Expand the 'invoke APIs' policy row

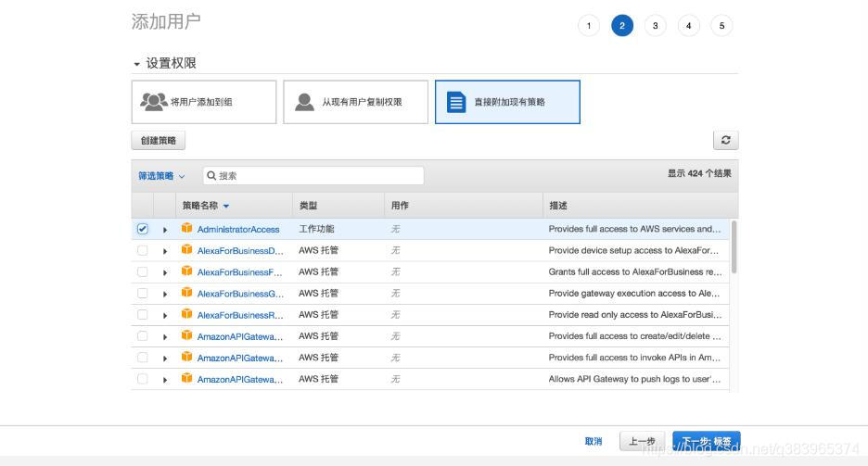(x=165, y=359)
